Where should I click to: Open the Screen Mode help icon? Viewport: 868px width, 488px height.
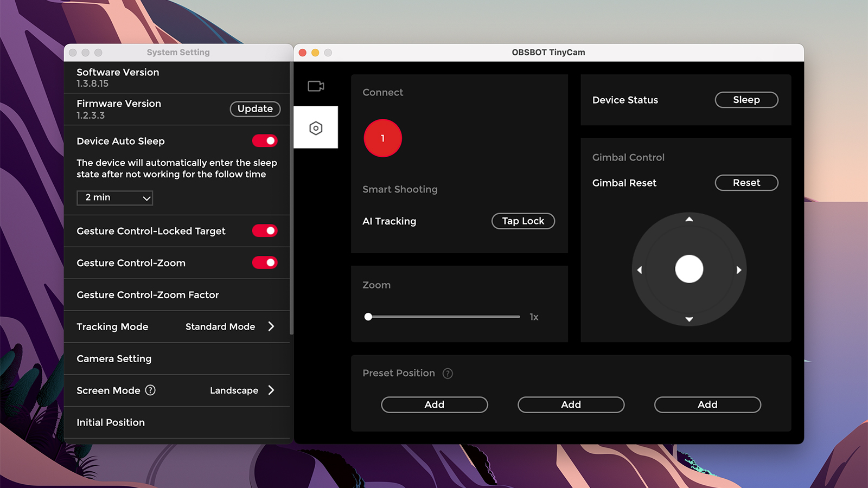click(150, 390)
